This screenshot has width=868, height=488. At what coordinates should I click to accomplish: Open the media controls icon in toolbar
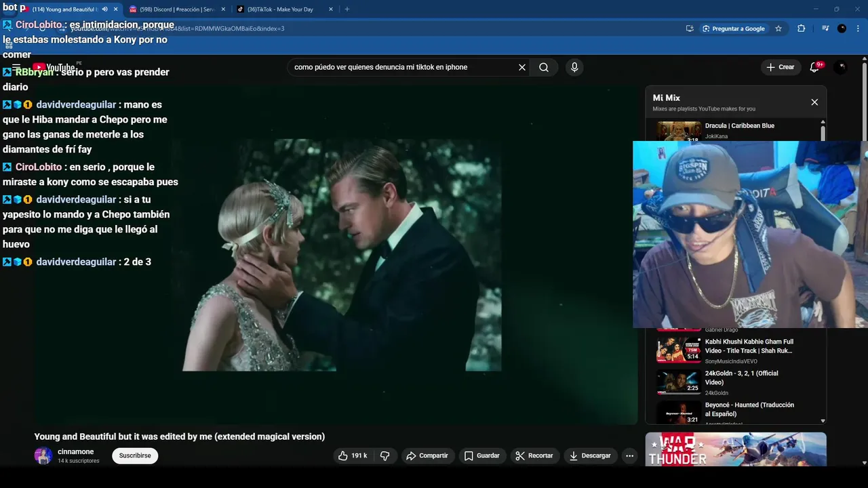pyautogui.click(x=825, y=28)
